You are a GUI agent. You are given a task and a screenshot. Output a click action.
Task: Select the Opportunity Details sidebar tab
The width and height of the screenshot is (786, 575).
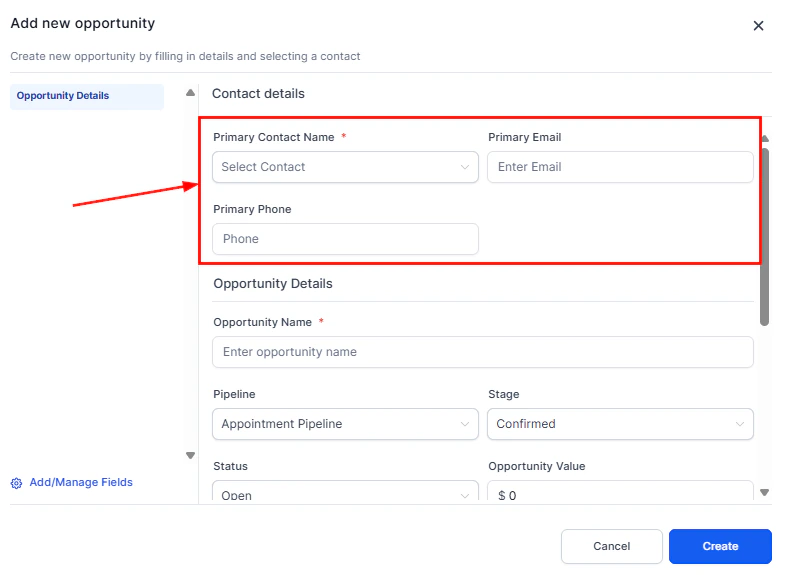[x=87, y=96]
